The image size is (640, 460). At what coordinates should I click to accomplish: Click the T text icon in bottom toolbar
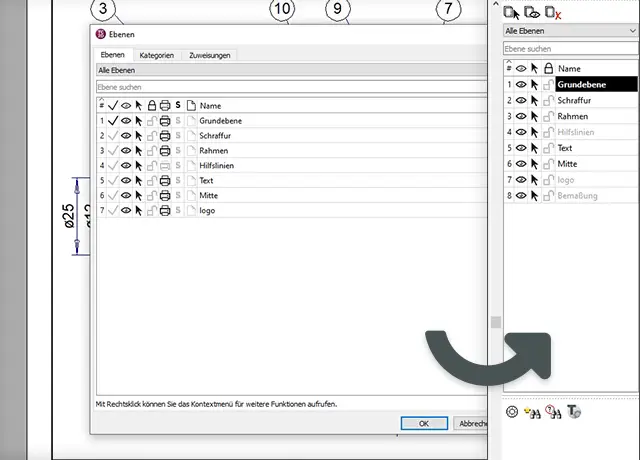pos(574,412)
